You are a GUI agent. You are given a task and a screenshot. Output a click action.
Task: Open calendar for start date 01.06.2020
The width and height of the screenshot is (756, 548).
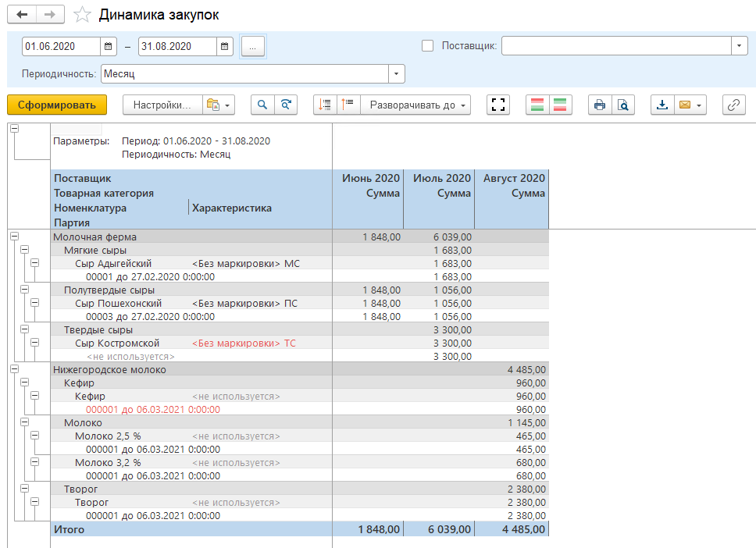tap(109, 47)
